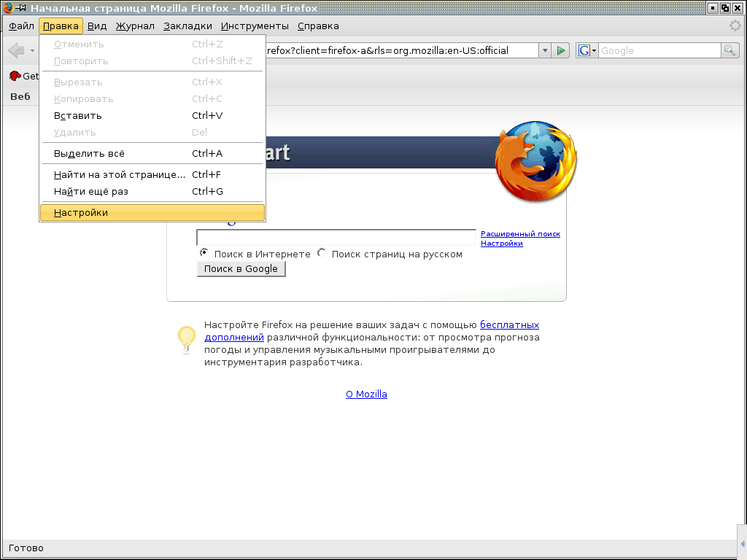Image resolution: width=747 pixels, height=560 pixels.
Task: Click the Firefox icon in title bar
Action: (7, 7)
